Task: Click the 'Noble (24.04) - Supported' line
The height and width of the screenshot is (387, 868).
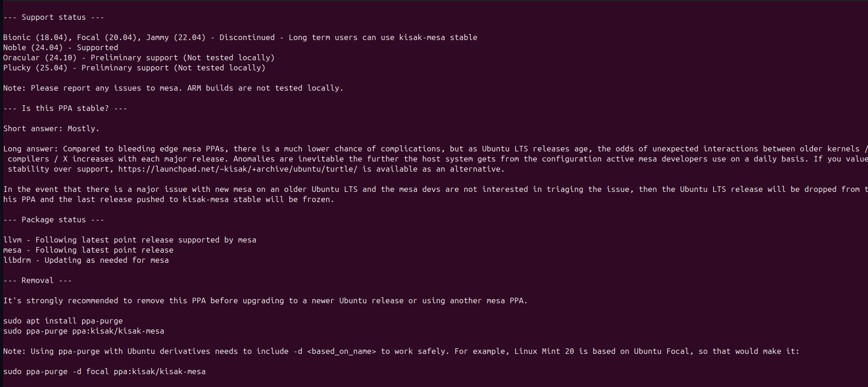Action: pos(61,47)
